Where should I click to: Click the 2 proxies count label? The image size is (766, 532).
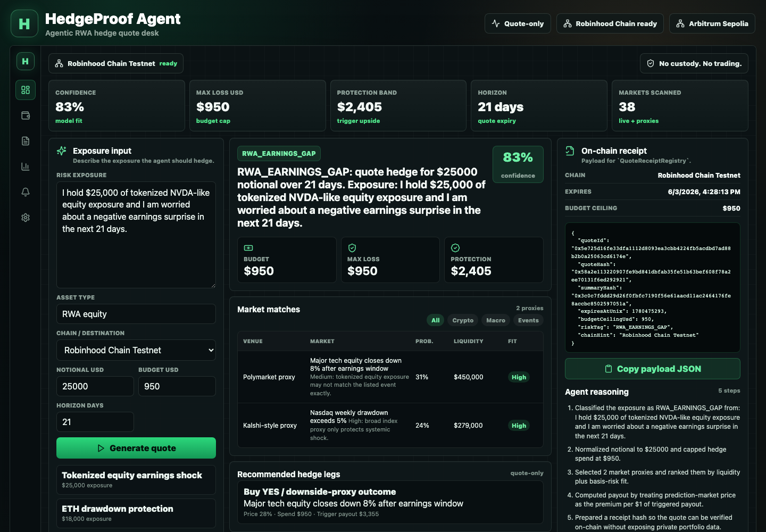[530, 308]
